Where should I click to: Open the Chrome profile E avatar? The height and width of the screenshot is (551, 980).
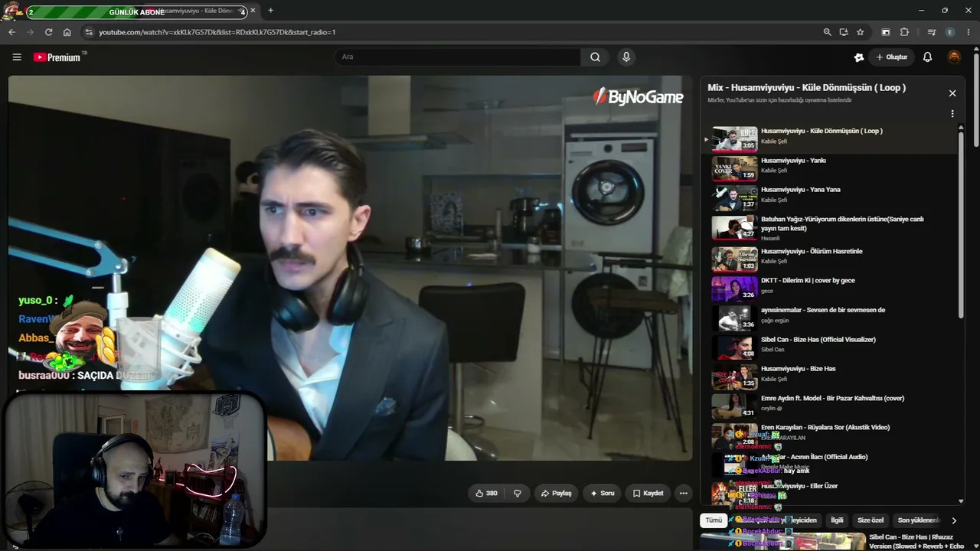[x=950, y=32]
